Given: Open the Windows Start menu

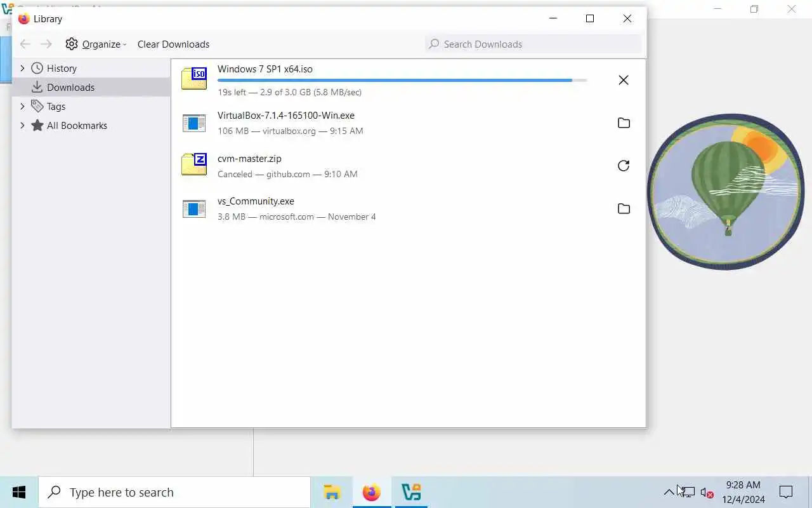Looking at the screenshot, I should coord(19,492).
